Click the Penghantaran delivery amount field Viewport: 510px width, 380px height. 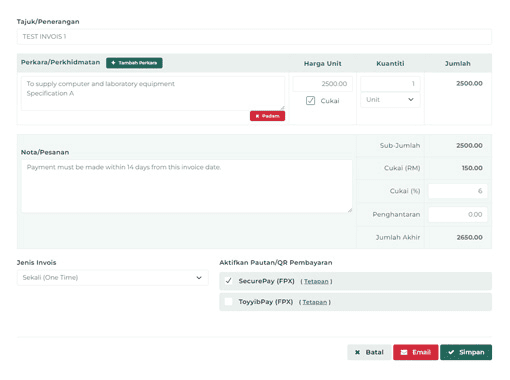tap(458, 214)
